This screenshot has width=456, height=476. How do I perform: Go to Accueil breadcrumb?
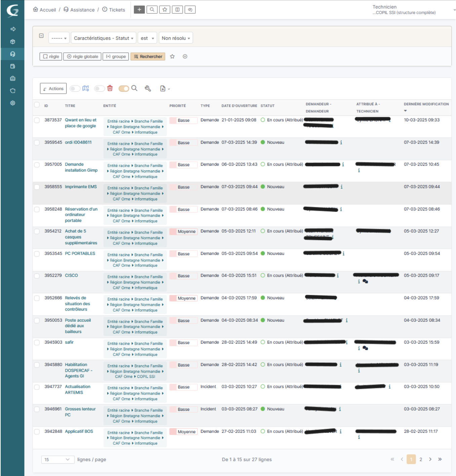coord(44,10)
